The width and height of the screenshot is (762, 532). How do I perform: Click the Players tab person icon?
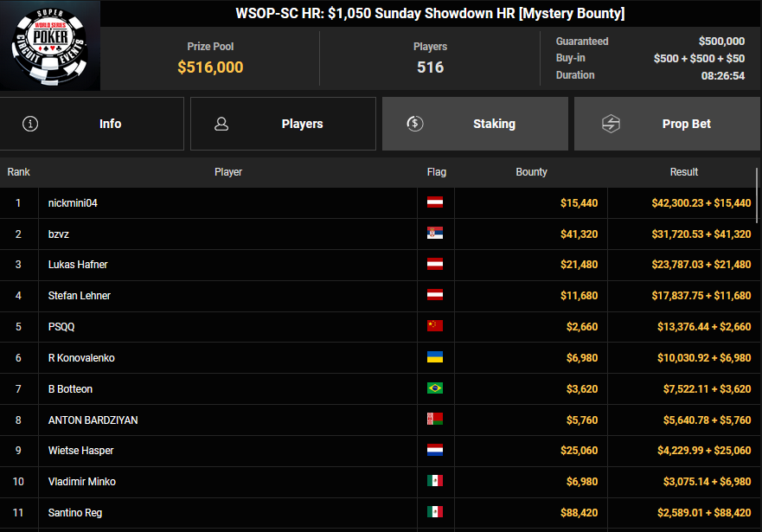[221, 124]
